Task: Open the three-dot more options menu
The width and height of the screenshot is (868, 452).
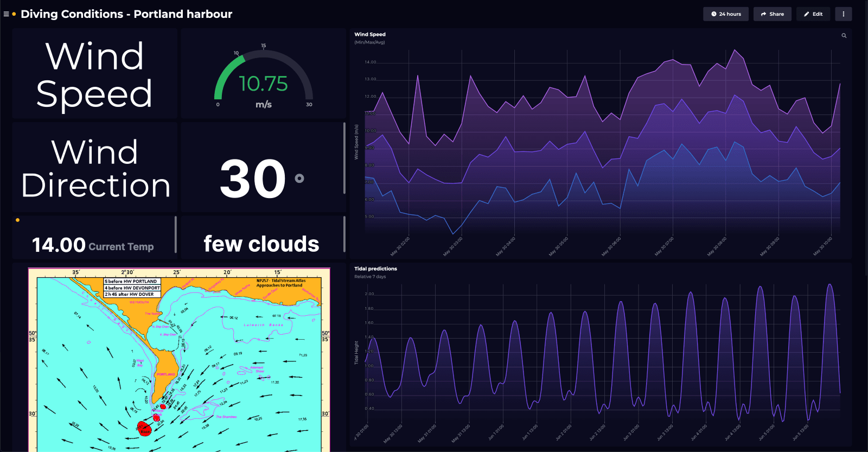Action: click(844, 14)
